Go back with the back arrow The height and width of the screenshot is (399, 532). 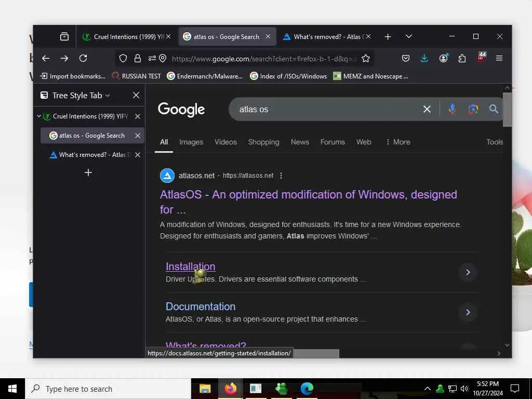[x=46, y=58]
